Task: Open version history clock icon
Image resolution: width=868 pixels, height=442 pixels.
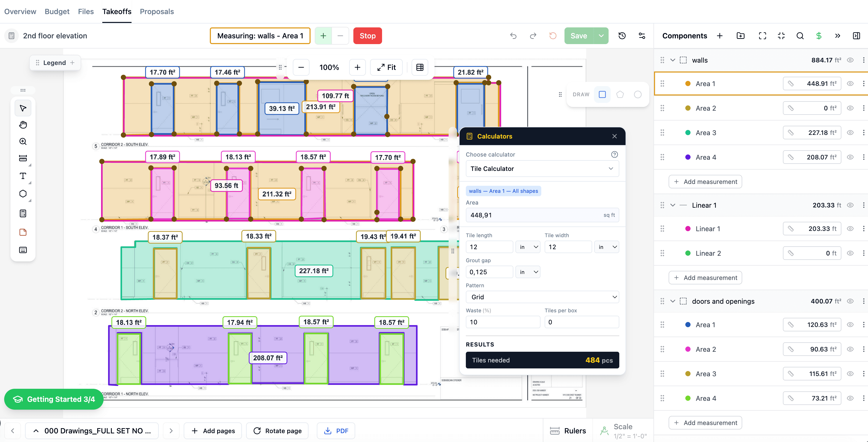Action: [622, 36]
